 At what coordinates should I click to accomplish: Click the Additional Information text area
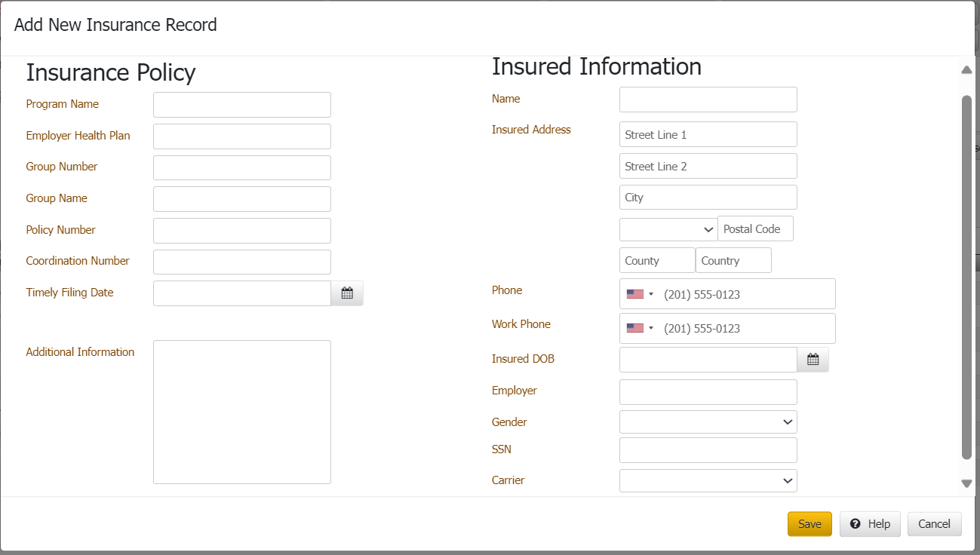coord(241,412)
